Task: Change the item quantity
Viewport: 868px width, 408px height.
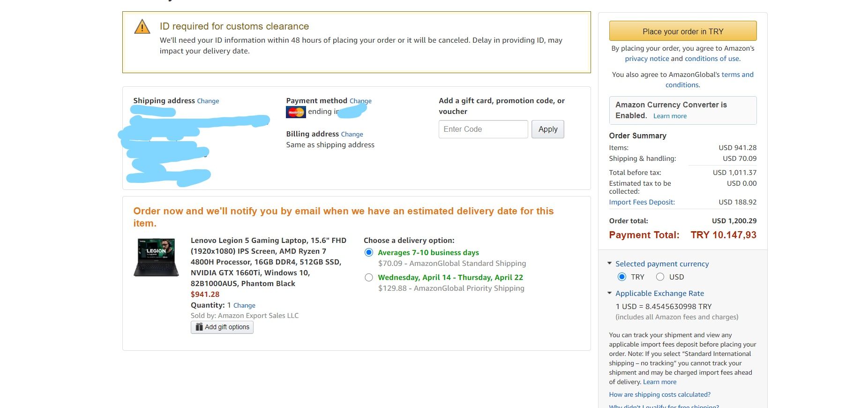Action: [244, 306]
